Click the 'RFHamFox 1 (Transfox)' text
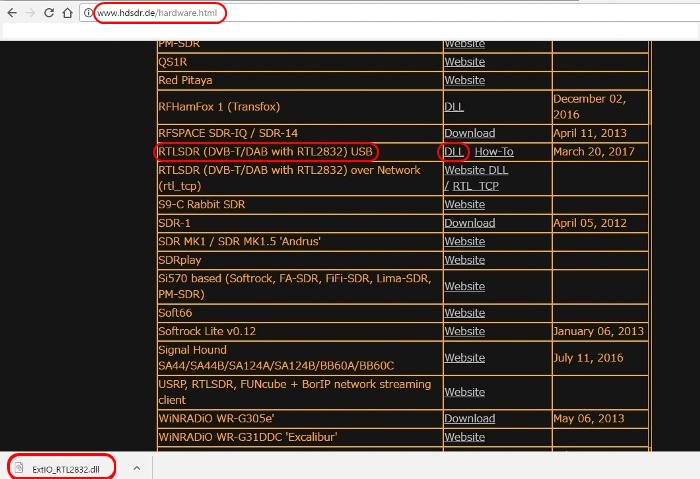This screenshot has height=479, width=700. point(219,107)
